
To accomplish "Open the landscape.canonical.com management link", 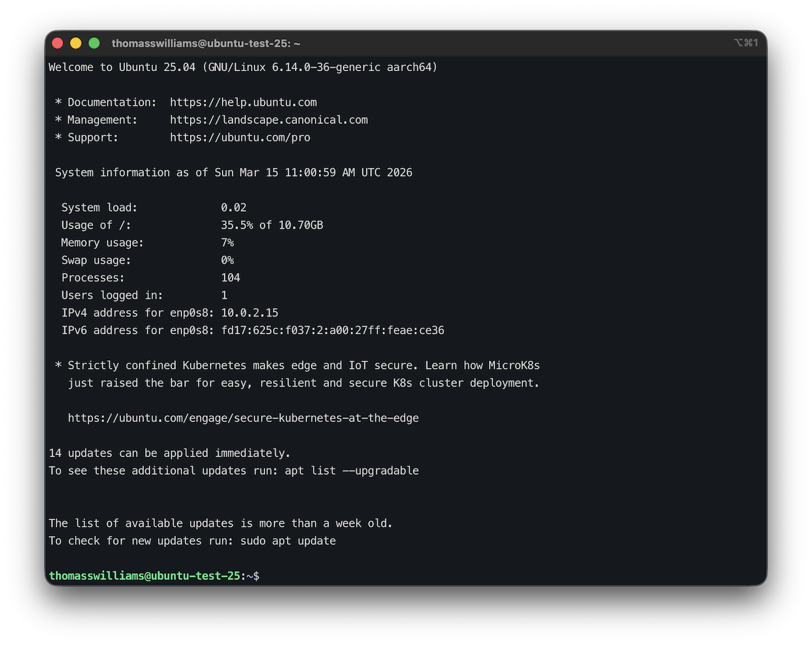I will coord(268,120).
